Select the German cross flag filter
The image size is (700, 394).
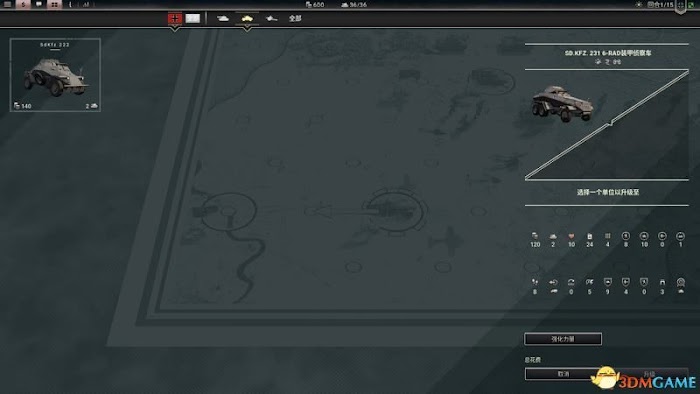pyautogui.click(x=175, y=18)
